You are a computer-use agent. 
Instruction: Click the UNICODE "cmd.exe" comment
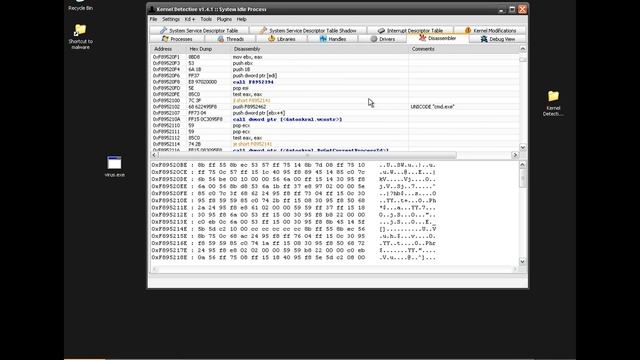point(433,107)
